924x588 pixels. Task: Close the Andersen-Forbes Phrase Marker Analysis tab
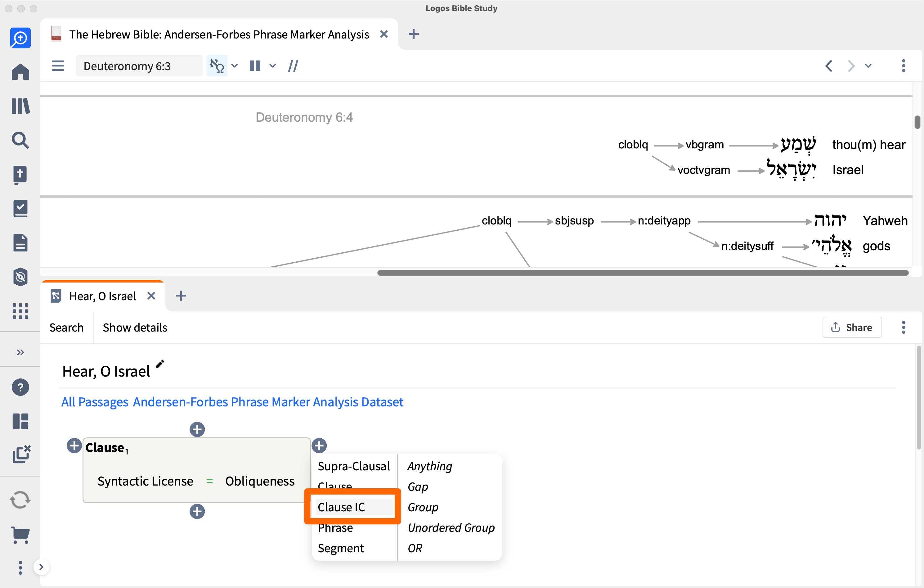click(384, 34)
